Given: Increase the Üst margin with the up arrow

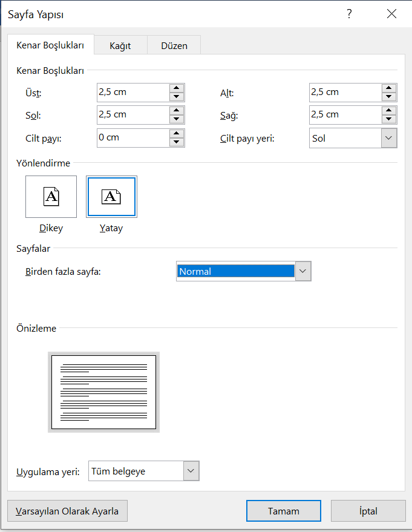Looking at the screenshot, I should 176,89.
